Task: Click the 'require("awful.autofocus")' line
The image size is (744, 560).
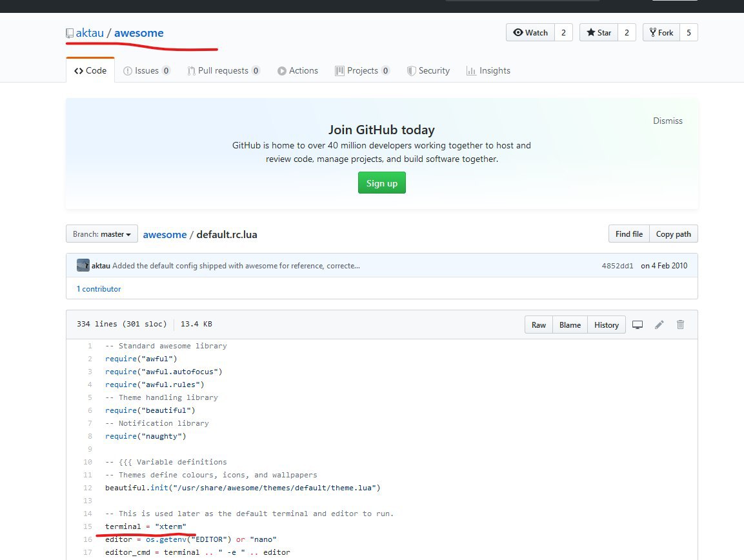Action: click(x=164, y=372)
